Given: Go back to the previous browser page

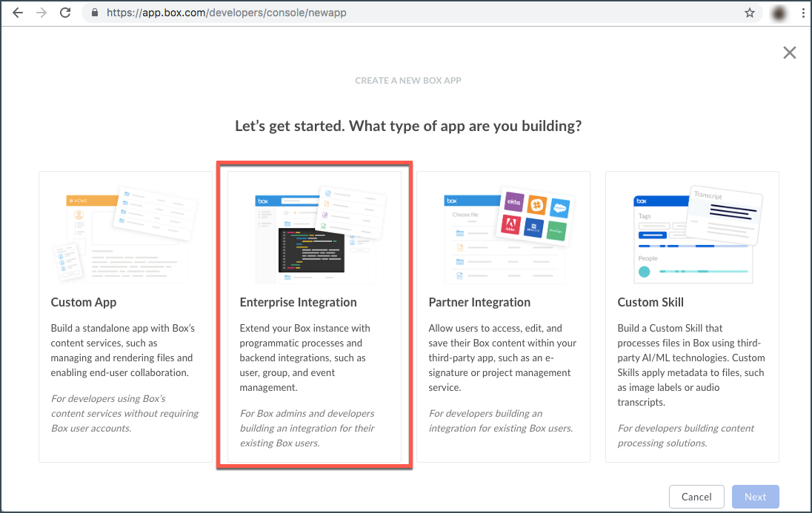Looking at the screenshot, I should click(x=18, y=13).
